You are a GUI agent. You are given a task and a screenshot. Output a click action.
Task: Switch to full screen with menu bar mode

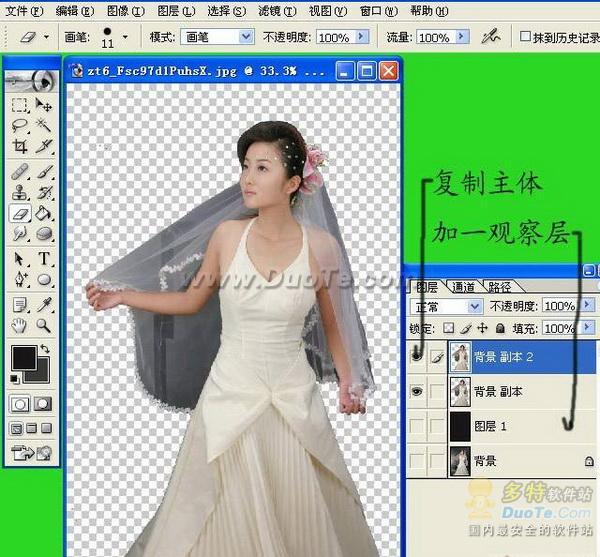[31, 428]
